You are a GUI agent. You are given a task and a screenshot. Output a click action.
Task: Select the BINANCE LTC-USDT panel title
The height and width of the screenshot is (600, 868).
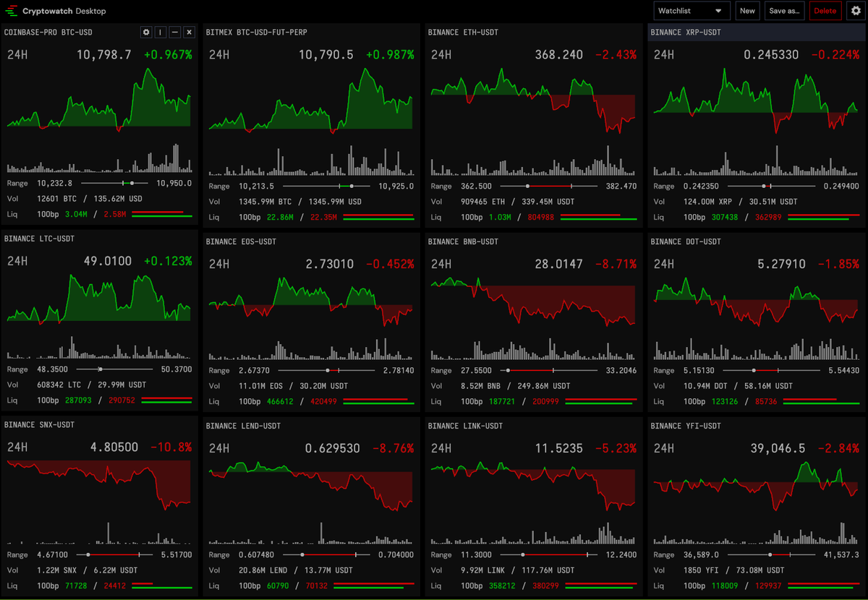click(x=39, y=239)
